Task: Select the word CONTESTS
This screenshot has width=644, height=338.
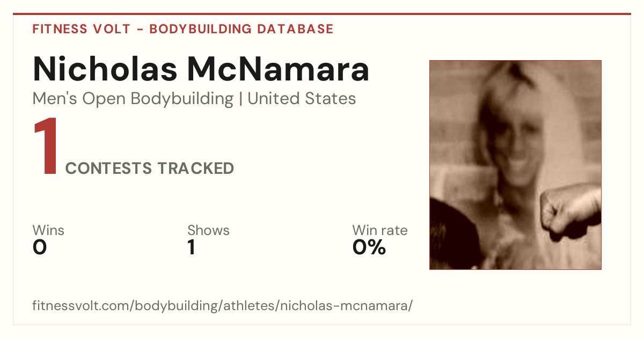Action: [108, 168]
